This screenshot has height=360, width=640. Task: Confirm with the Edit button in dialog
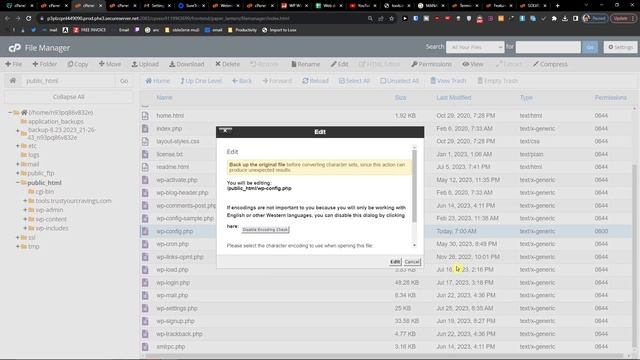click(x=395, y=262)
